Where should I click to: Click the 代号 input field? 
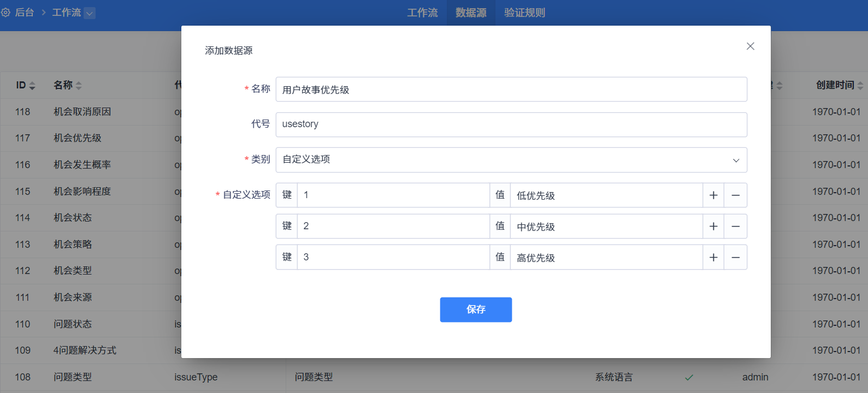(x=511, y=124)
